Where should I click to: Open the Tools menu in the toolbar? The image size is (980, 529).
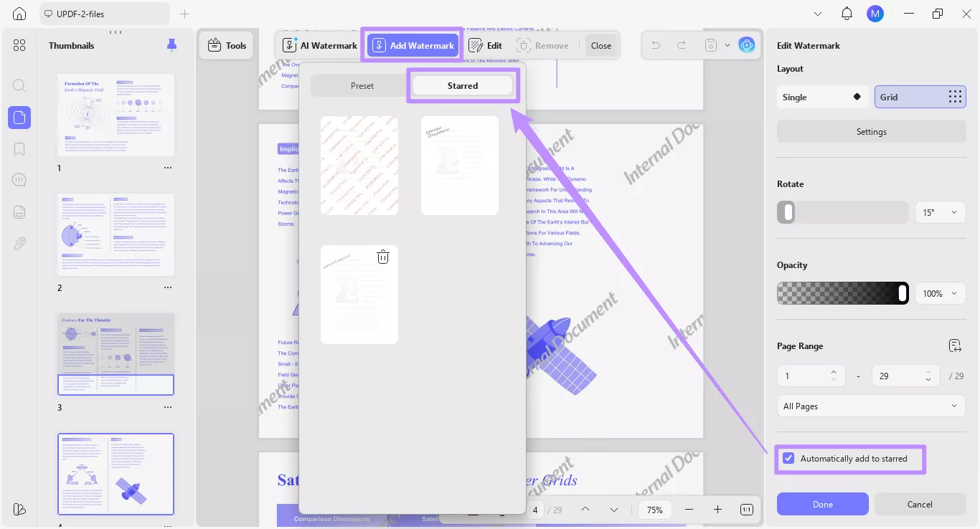coord(226,44)
